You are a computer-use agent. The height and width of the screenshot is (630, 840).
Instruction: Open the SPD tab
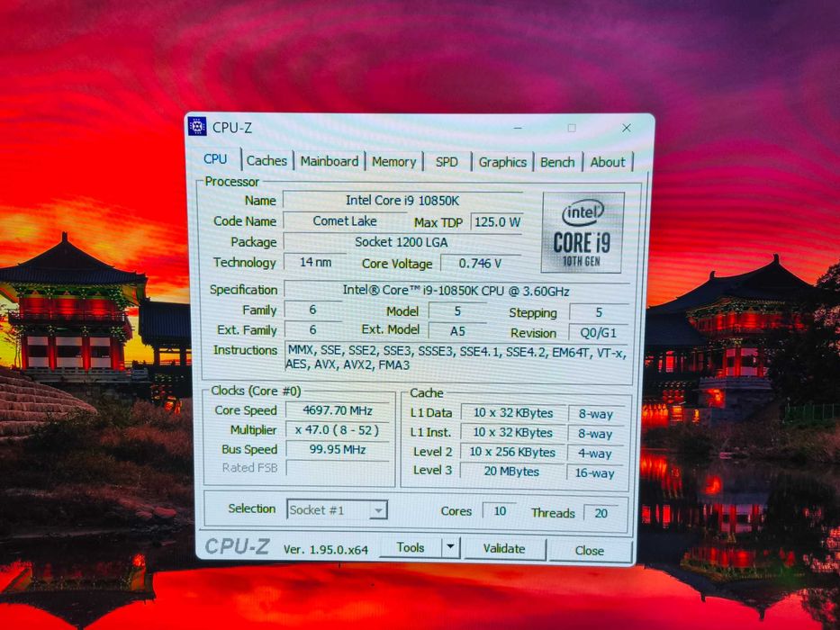click(x=447, y=162)
